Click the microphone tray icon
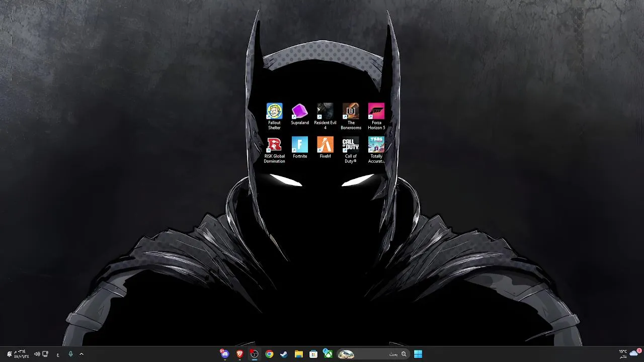 point(70,354)
